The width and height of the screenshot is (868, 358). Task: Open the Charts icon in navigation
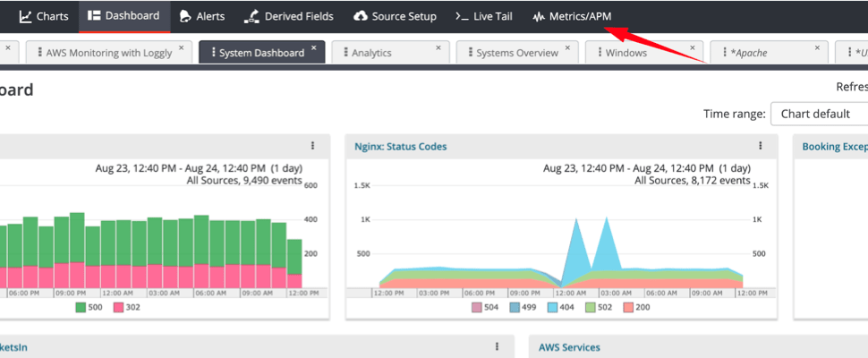click(x=26, y=16)
